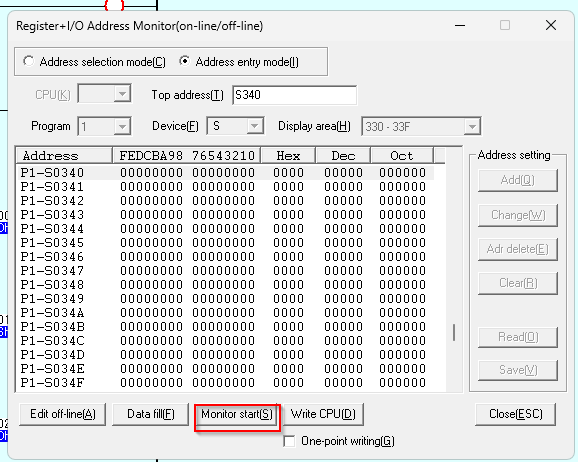Select row P1-S0344
Viewport: 578px width, 462px height.
[x=226, y=229]
